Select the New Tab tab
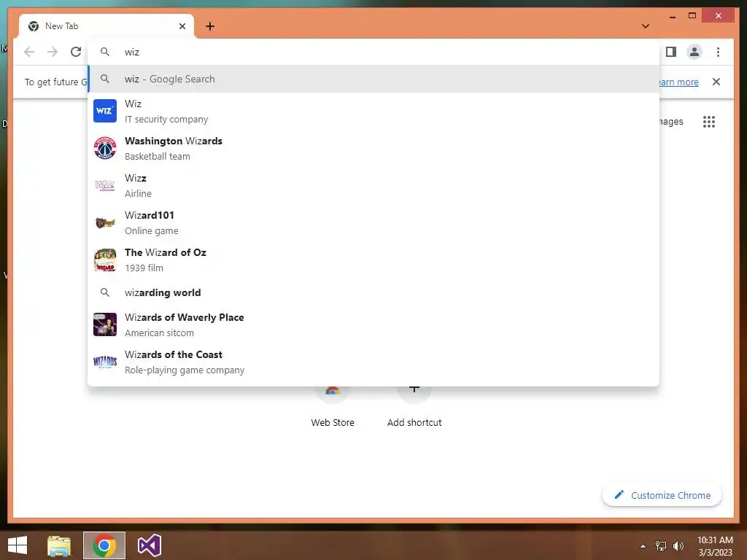Screen dimensions: 747x560 107,26
